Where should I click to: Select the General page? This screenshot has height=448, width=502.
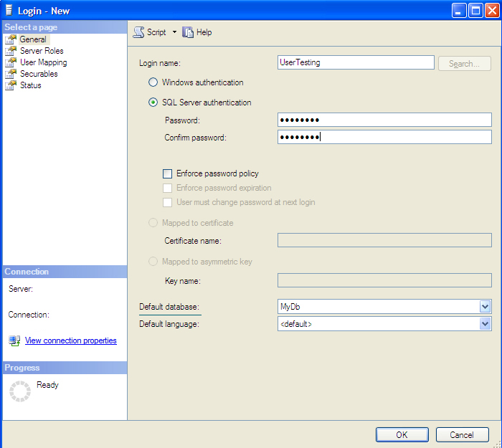33,39
